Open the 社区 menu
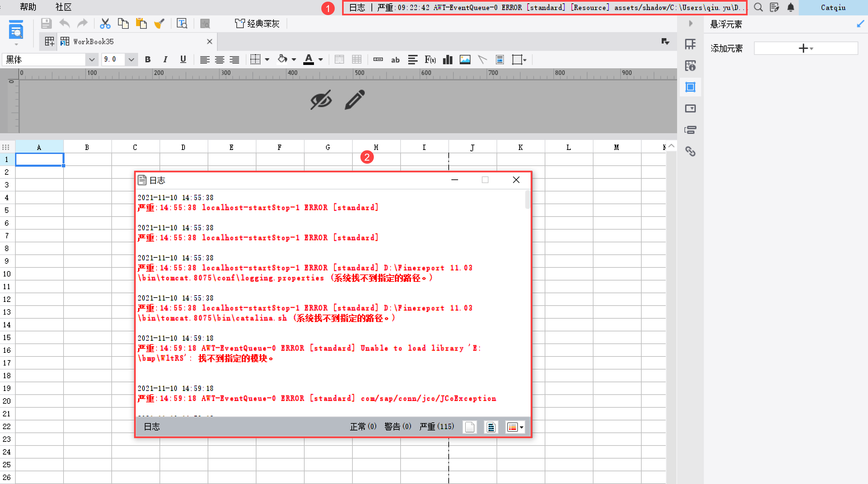The width and height of the screenshot is (868, 484). 63,7
